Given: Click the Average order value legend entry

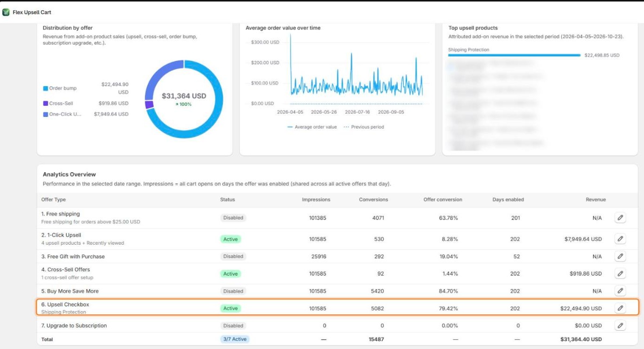Looking at the screenshot, I should tap(312, 127).
